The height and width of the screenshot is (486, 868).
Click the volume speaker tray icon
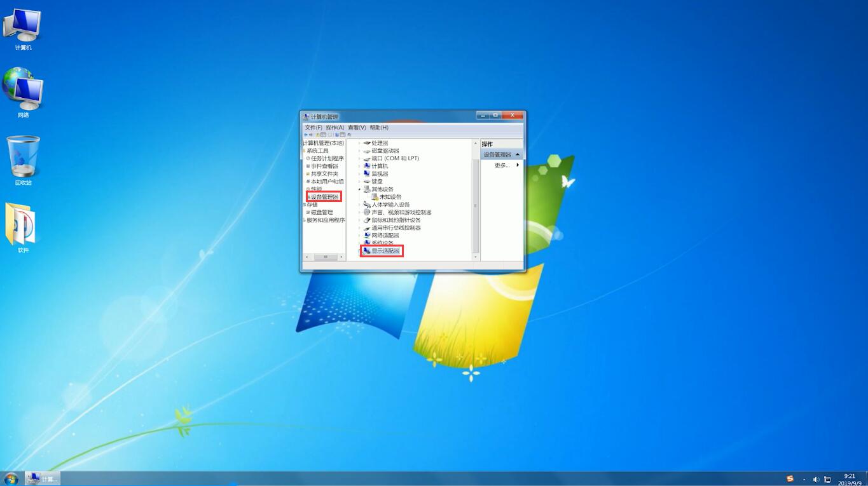(x=816, y=480)
